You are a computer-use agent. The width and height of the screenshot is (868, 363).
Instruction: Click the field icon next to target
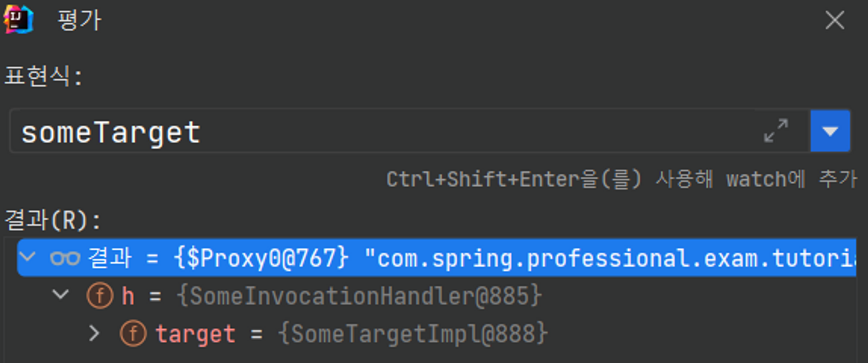coord(133,334)
